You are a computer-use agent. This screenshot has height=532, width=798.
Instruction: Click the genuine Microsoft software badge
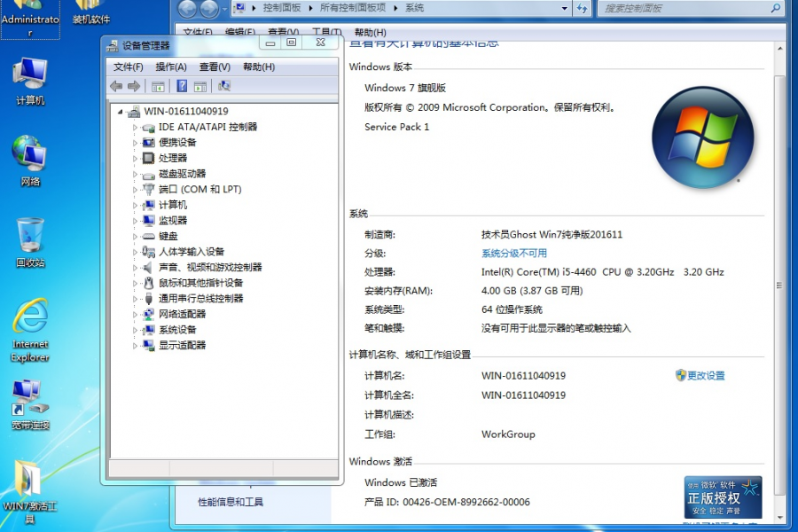(x=723, y=497)
